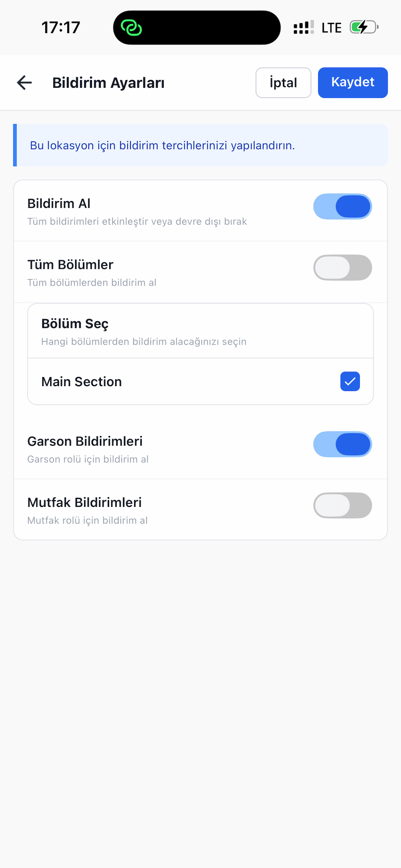This screenshot has height=868, width=401.
Task: Tap the cellular signal bars icon
Action: coord(303,27)
